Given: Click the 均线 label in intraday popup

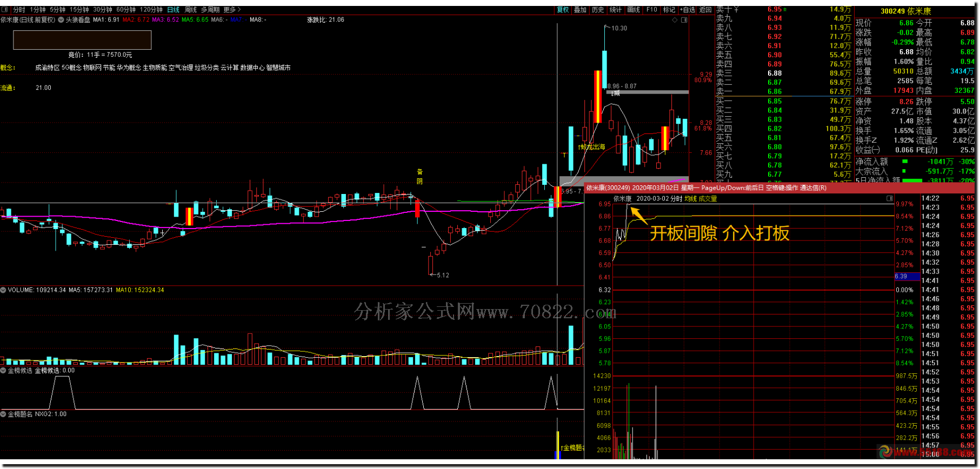Looking at the screenshot, I should [x=690, y=199].
